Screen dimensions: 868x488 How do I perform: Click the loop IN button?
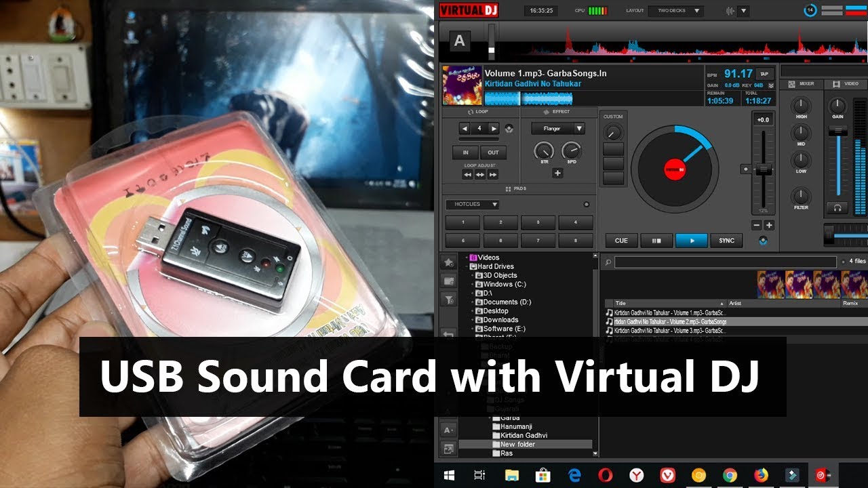[x=466, y=152]
